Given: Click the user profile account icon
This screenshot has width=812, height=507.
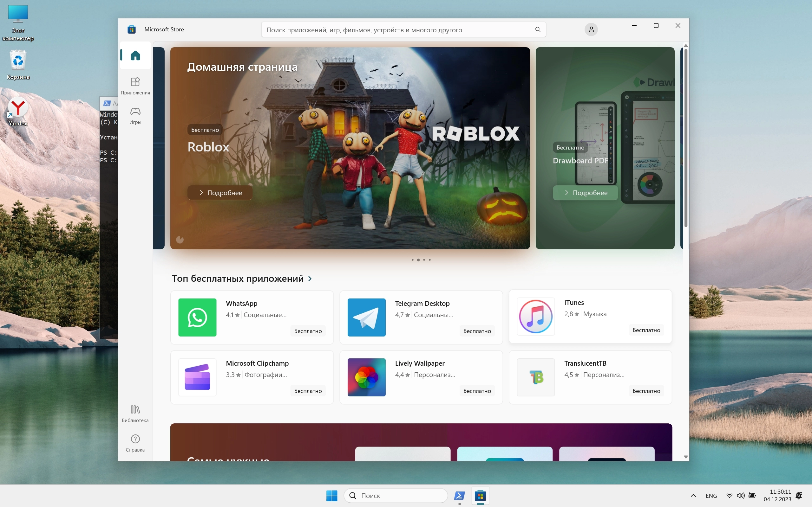Looking at the screenshot, I should 591,29.
